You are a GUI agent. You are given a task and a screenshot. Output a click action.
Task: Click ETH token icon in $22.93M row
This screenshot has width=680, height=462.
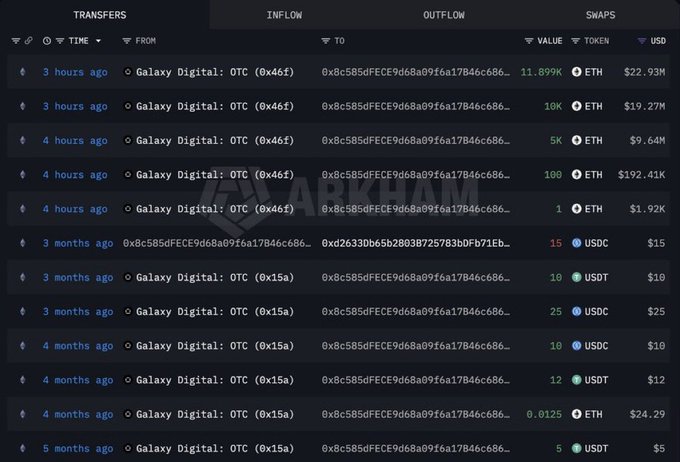tap(576, 72)
